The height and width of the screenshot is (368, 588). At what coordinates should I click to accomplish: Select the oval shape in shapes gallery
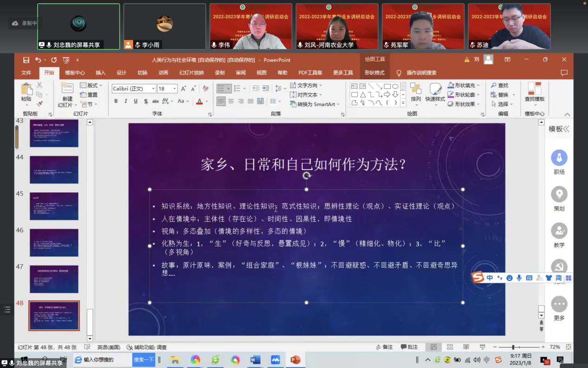point(395,86)
